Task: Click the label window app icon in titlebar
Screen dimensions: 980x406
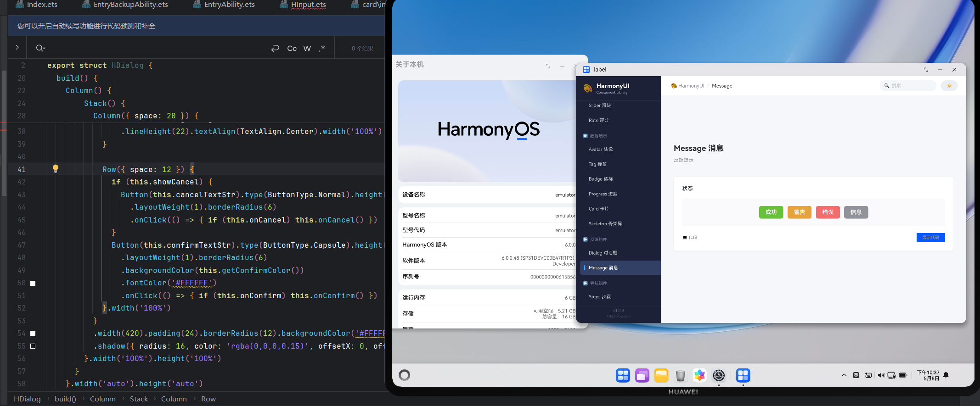Action: click(x=586, y=69)
